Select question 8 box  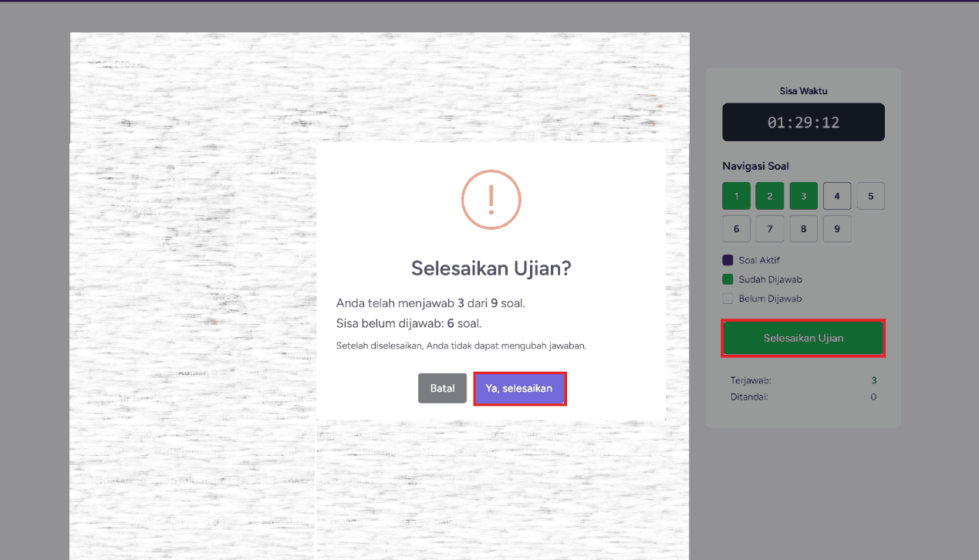tap(803, 229)
